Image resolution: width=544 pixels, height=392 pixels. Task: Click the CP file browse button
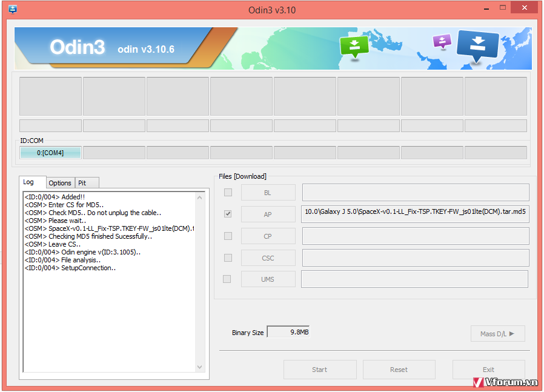(268, 236)
